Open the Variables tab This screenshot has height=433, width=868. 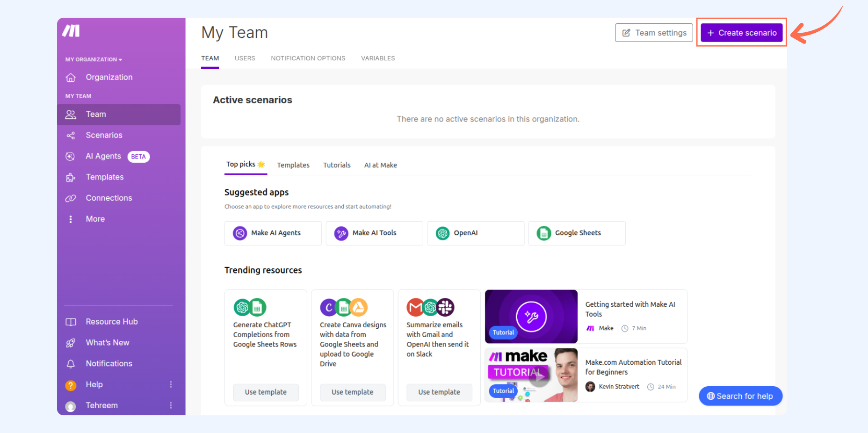pyautogui.click(x=378, y=58)
